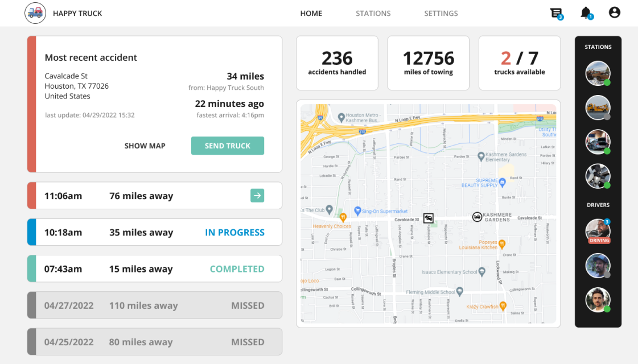
Task: Expand the 11:06am accident entry arrow
Action: 257,195
